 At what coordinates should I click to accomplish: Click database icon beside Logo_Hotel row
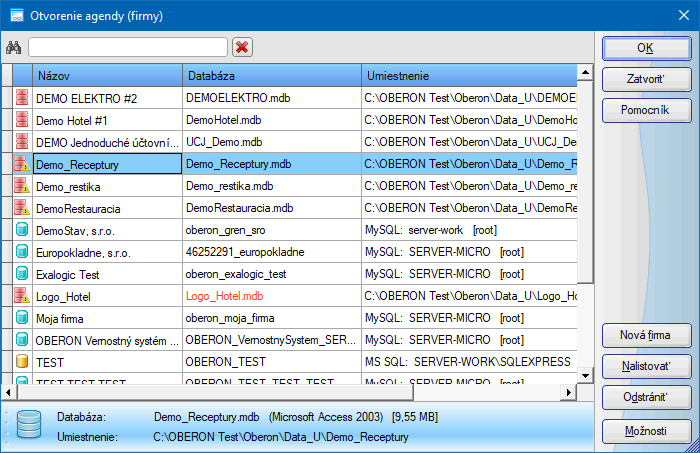pyautogui.click(x=22, y=295)
